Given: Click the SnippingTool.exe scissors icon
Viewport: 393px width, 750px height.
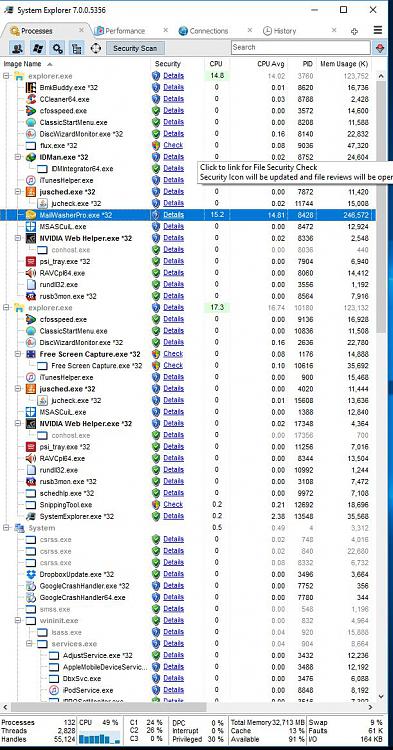Looking at the screenshot, I should coord(31,505).
